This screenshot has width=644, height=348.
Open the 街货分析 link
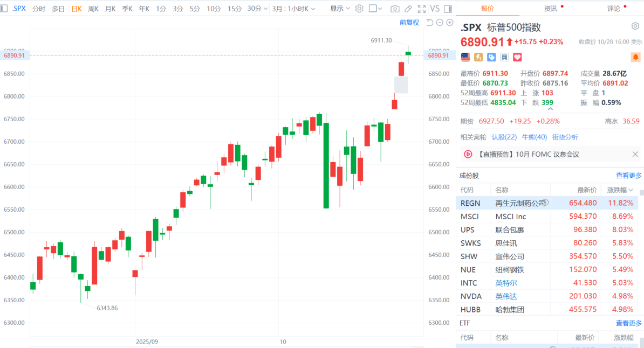click(565, 137)
